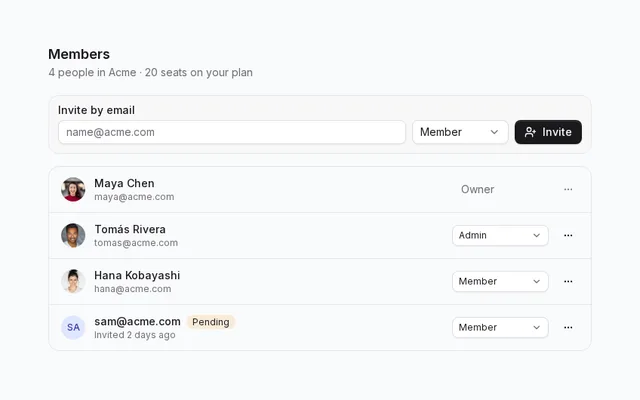Click the Invite by email label
The height and width of the screenshot is (400, 640).
coord(96,110)
